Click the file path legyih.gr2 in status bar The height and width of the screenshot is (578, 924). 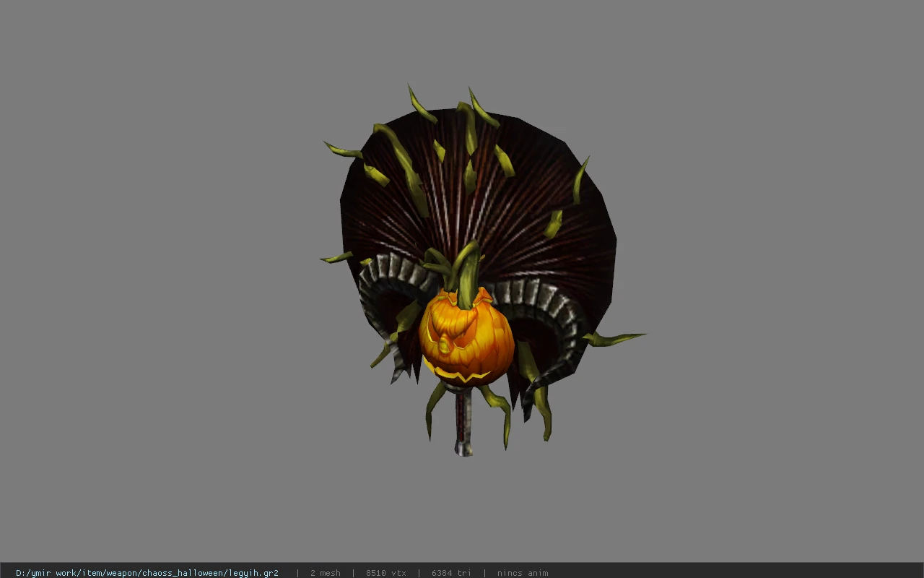point(147,573)
